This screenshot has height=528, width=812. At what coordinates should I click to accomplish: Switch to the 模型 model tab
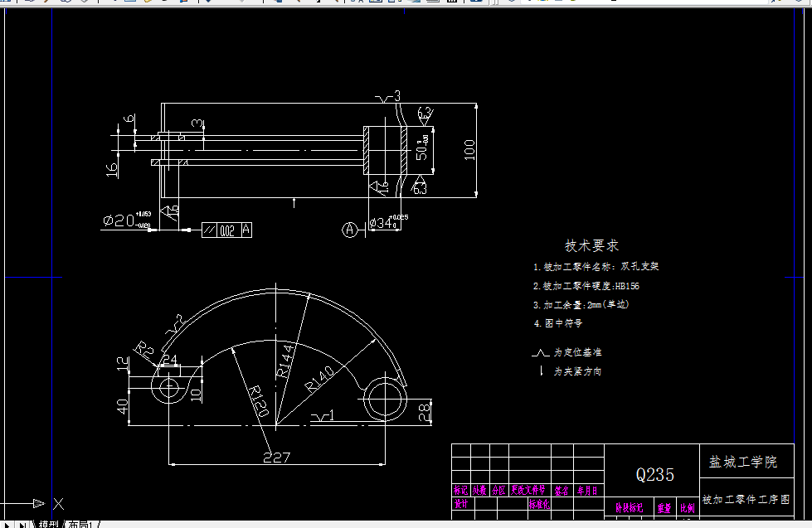point(48,525)
